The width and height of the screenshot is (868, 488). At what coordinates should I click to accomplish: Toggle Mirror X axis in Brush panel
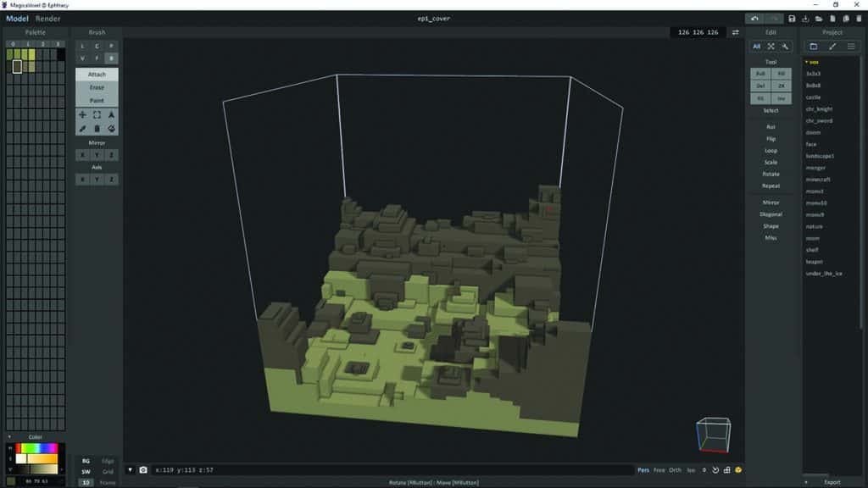(82, 156)
